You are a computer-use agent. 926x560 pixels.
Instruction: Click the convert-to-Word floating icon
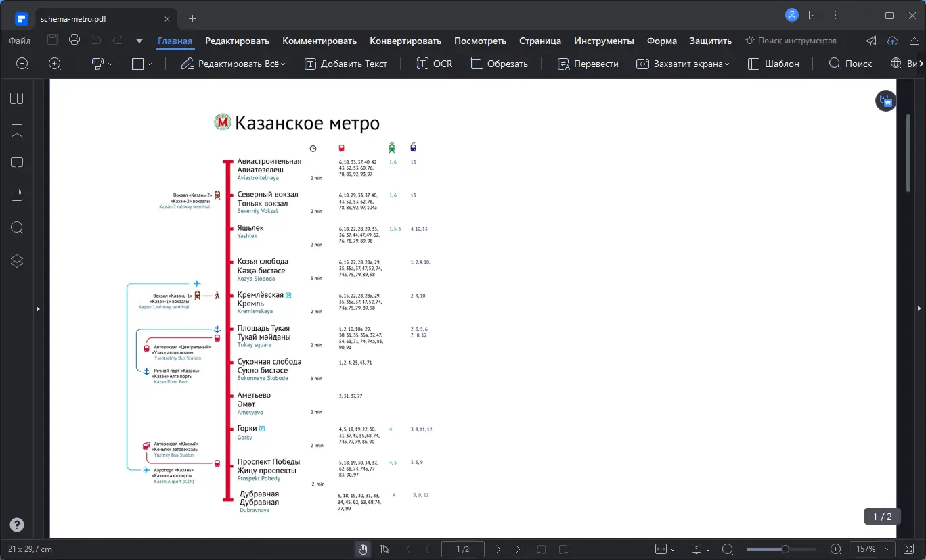pos(885,101)
